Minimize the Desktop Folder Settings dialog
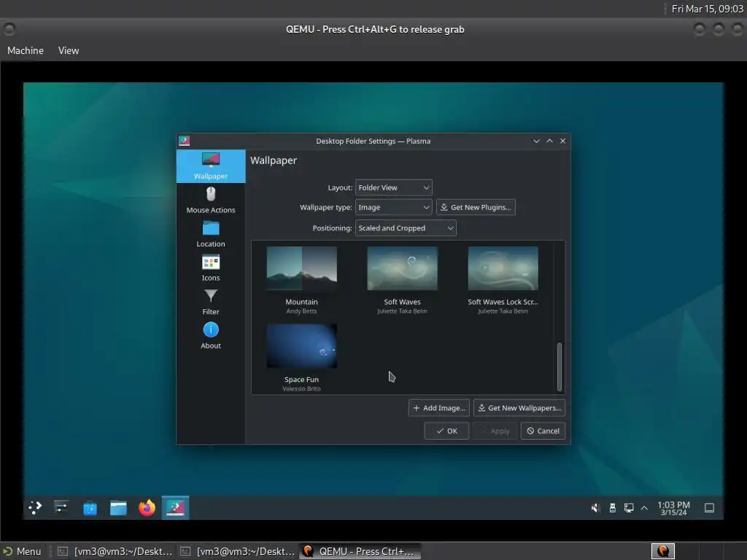747x560 pixels. tap(536, 141)
